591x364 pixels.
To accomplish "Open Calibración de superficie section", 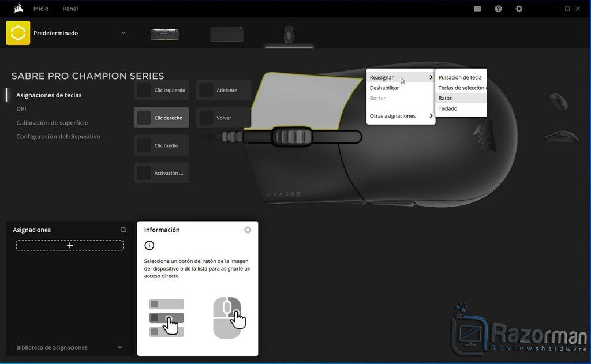I will click(x=52, y=123).
